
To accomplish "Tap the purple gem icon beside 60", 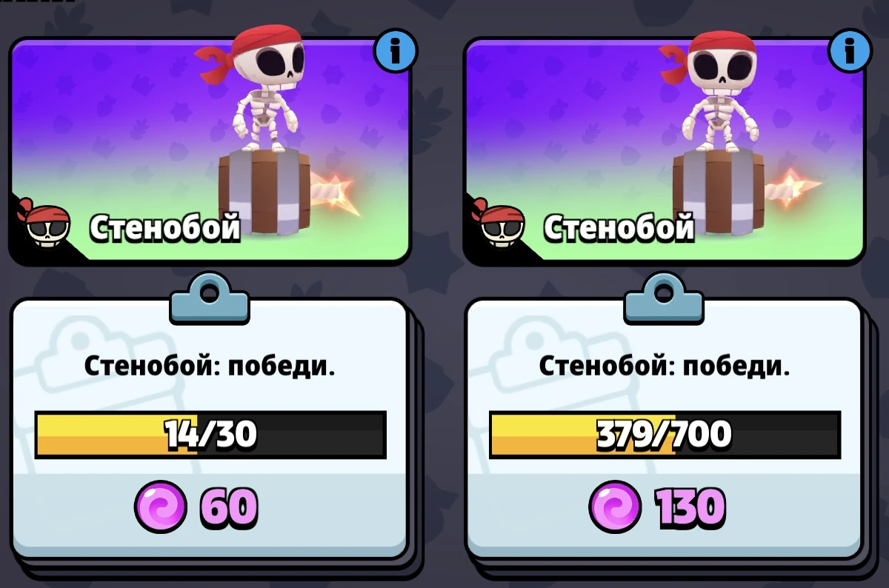I will coord(160,507).
